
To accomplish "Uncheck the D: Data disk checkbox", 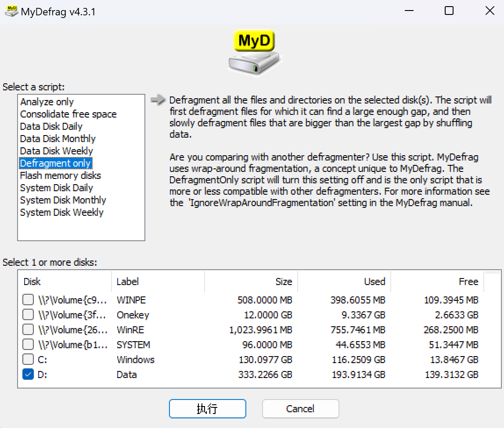I will pyautogui.click(x=28, y=374).
